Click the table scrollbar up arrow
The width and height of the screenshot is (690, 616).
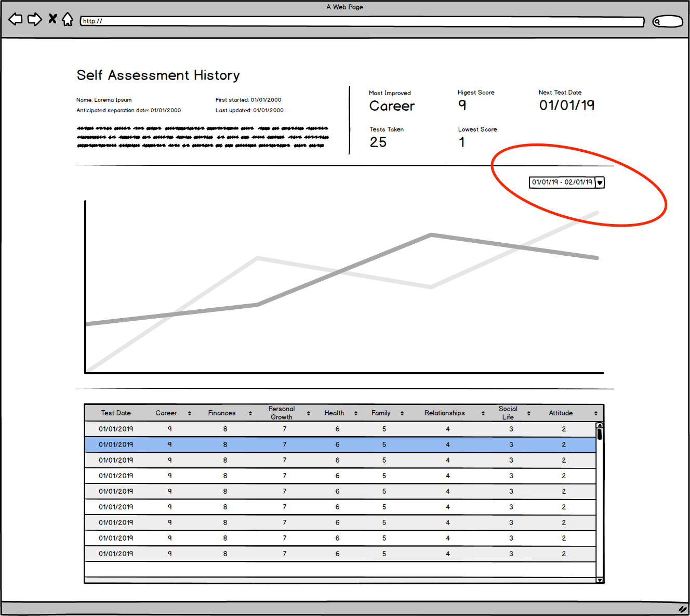pyautogui.click(x=600, y=425)
